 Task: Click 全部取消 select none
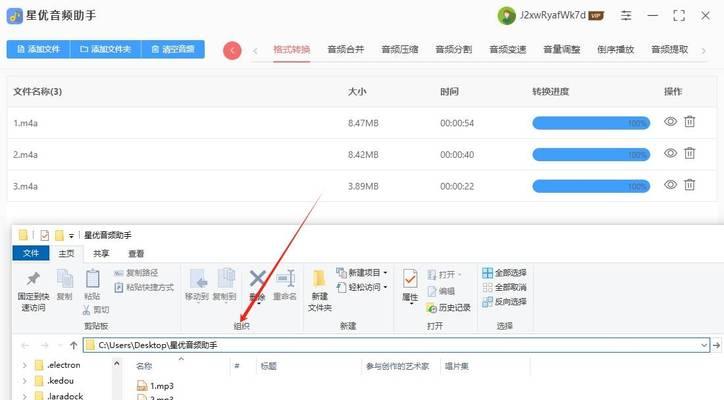pos(504,287)
